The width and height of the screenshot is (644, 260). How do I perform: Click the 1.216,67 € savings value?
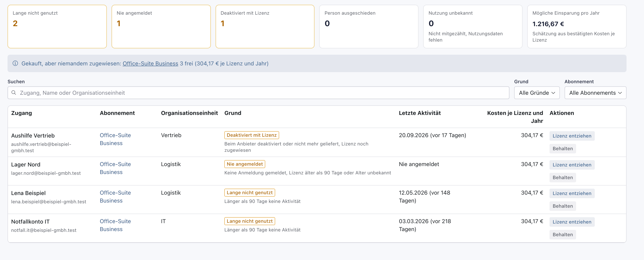548,24
